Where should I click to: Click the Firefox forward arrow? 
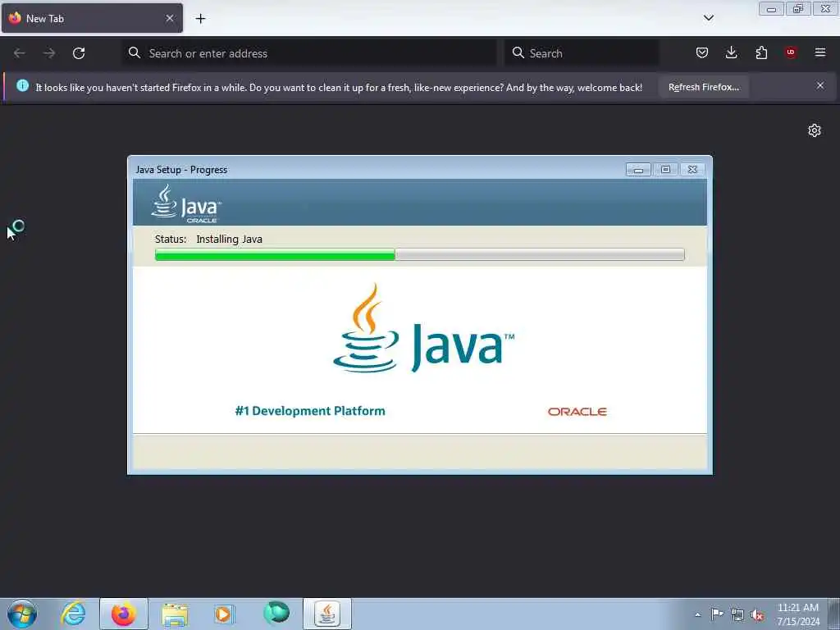pyautogui.click(x=49, y=53)
